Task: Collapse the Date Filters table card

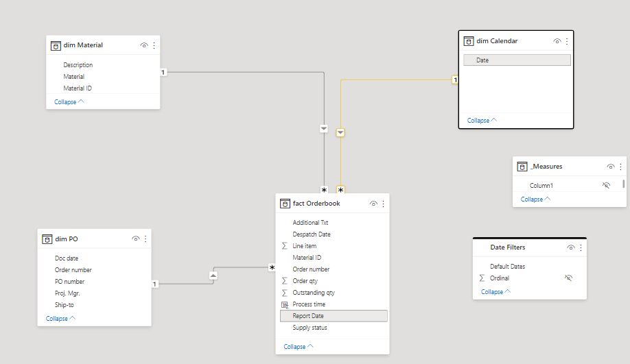Action: point(495,292)
